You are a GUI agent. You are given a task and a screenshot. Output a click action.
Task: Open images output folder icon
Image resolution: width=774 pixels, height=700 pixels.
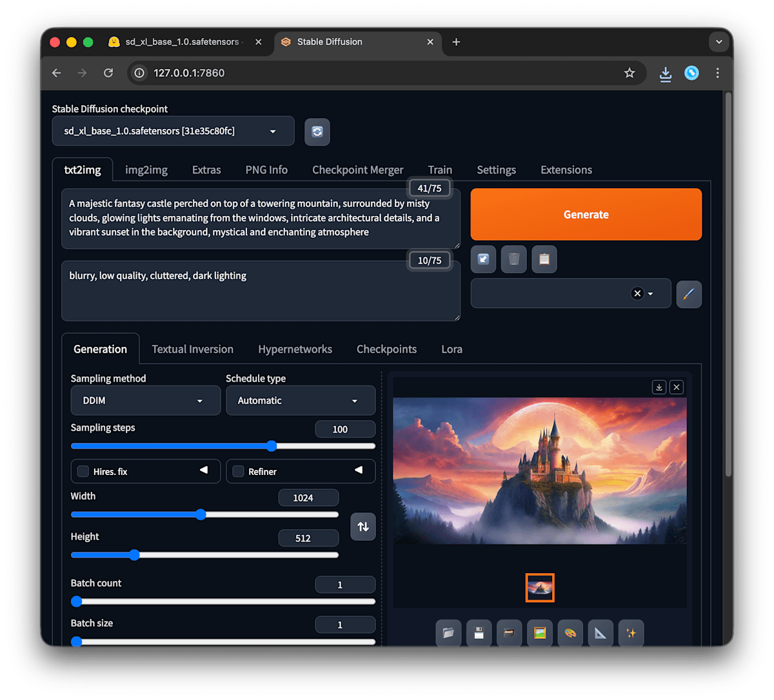(448, 633)
